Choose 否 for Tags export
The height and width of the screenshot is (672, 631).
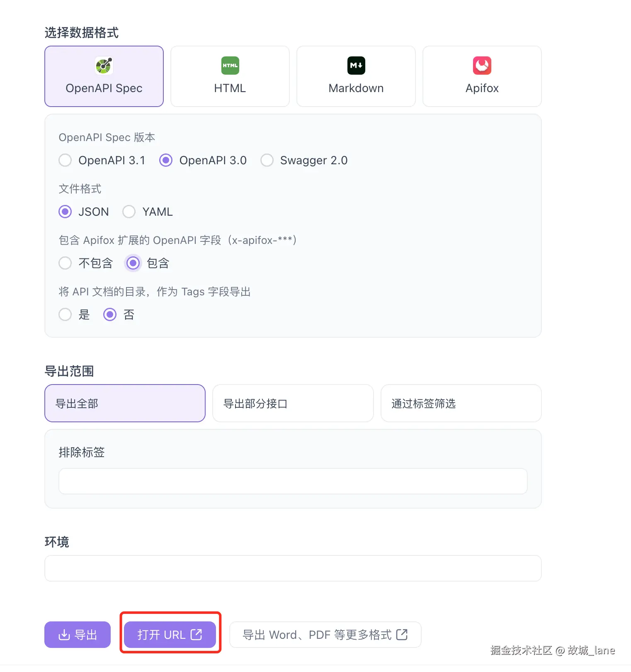click(110, 314)
